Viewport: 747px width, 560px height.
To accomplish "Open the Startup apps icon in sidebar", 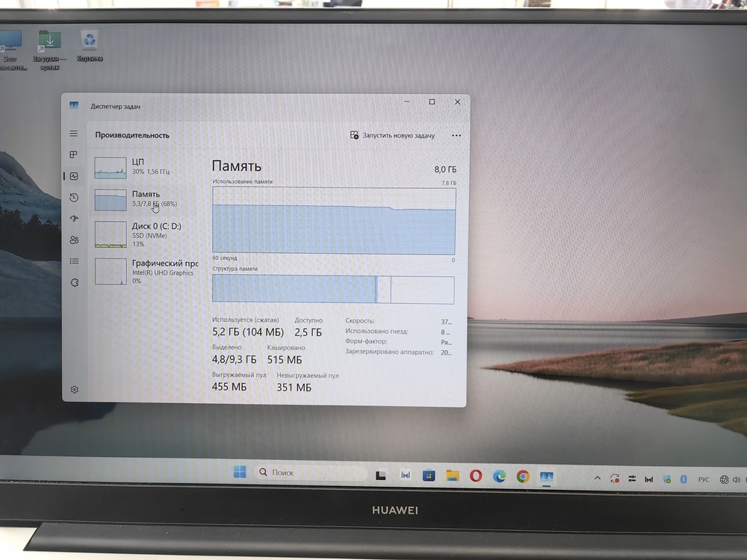I will click(x=74, y=219).
